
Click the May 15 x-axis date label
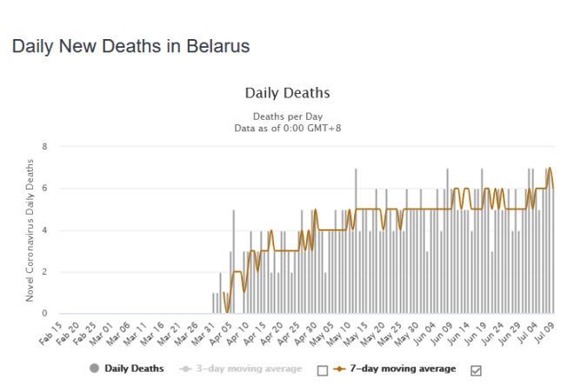point(357,331)
